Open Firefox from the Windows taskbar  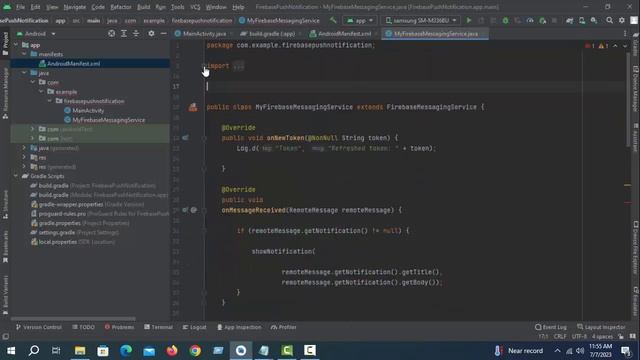pyautogui.click(x=172, y=351)
